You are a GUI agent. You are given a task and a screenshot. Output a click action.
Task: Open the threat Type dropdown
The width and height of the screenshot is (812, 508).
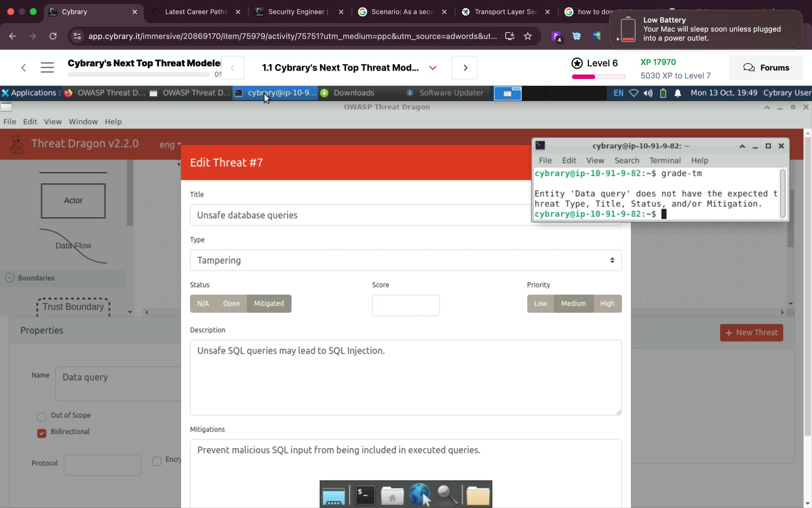405,260
